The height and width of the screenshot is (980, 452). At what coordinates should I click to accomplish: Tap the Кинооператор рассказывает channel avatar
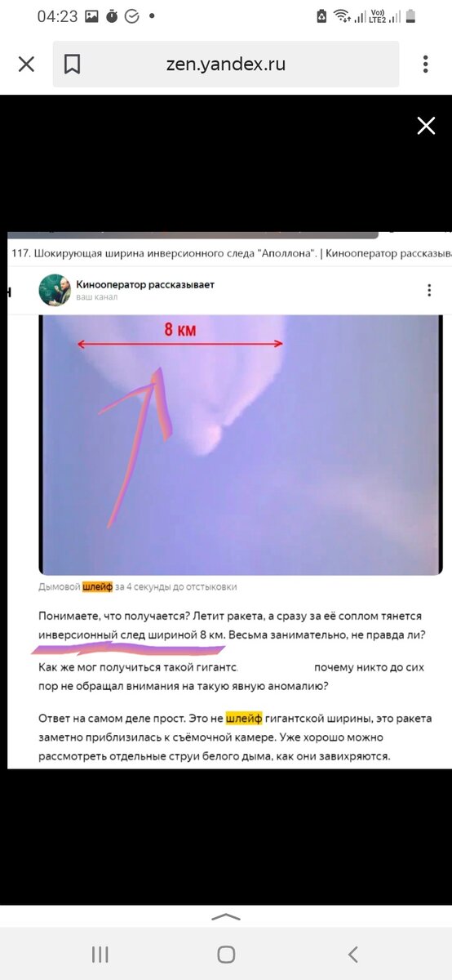click(x=55, y=290)
